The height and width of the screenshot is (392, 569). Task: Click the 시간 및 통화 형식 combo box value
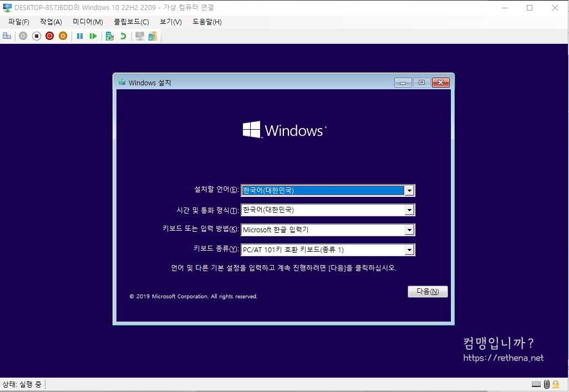[x=328, y=210]
